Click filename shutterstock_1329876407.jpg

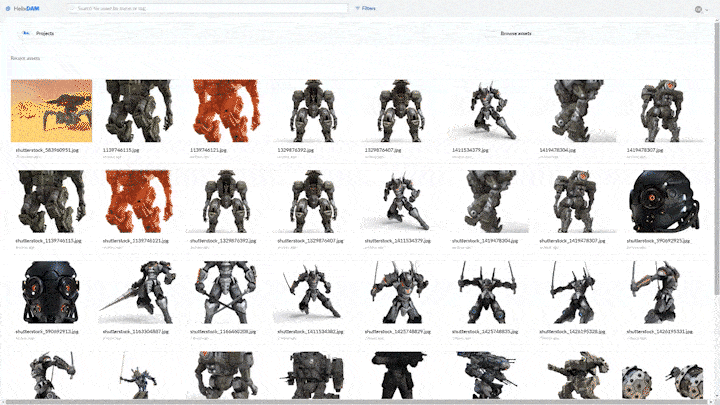[310, 241]
